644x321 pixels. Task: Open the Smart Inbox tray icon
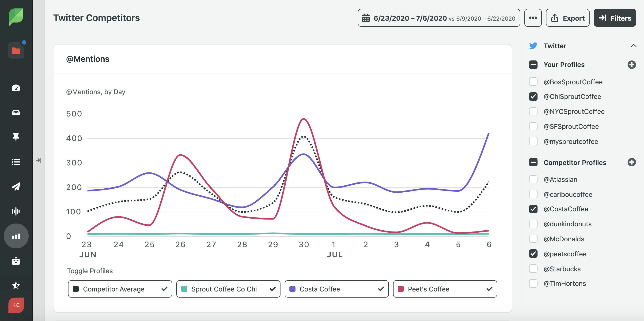pos(16,112)
